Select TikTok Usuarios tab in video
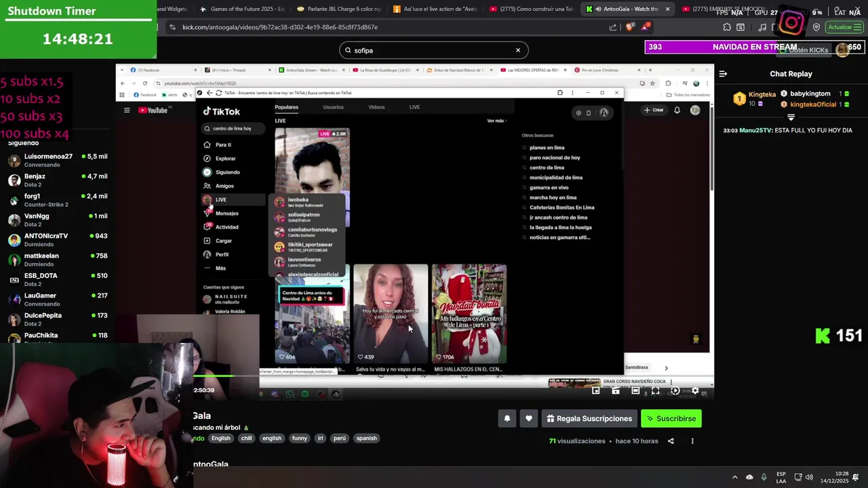 click(333, 107)
